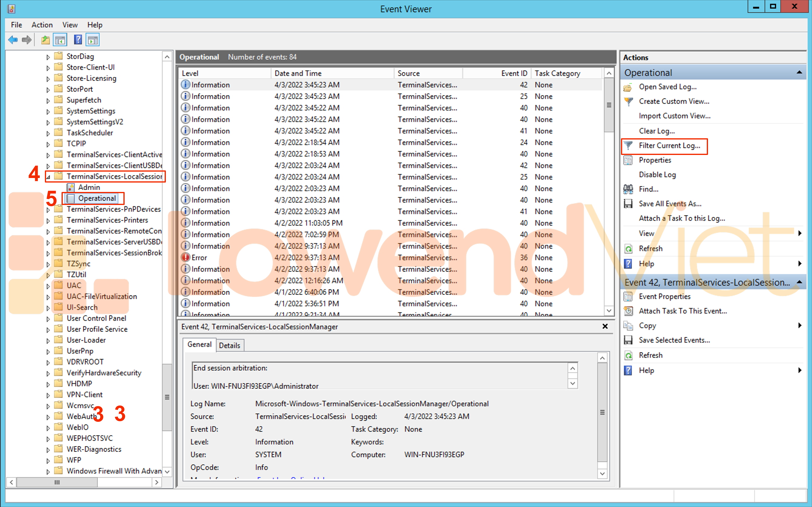Click the event list scroll-down arrow
The width and height of the screenshot is (812, 507).
point(609,311)
